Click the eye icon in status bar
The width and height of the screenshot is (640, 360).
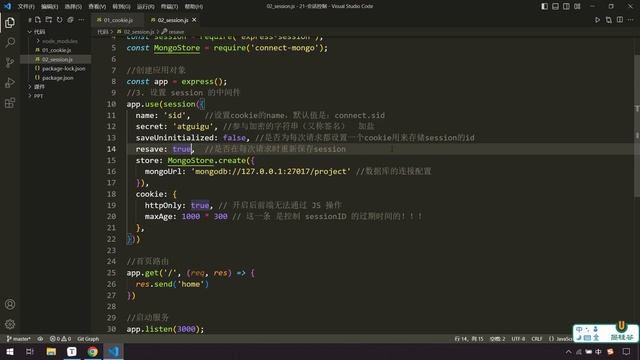40,339
